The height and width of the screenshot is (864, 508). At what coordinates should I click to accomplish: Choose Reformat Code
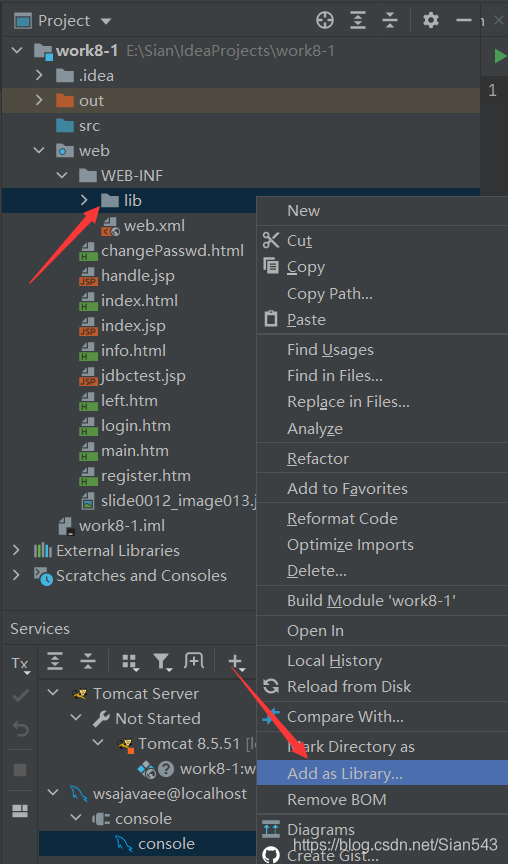(x=382, y=519)
